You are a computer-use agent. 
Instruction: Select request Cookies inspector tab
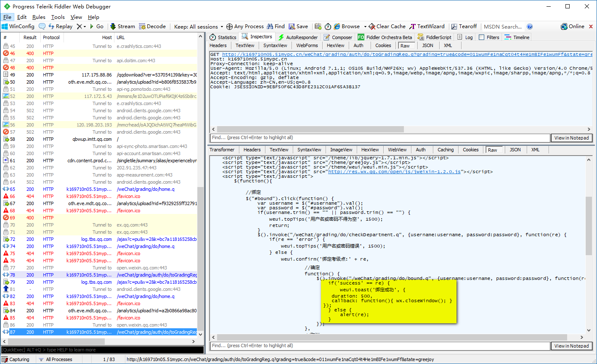[x=383, y=45]
